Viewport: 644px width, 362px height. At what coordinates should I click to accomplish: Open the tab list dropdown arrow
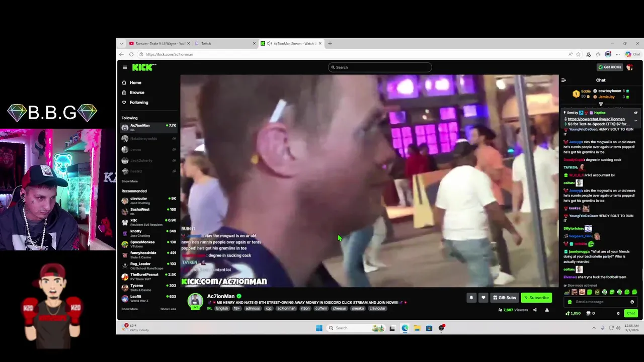pyautogui.click(x=121, y=44)
